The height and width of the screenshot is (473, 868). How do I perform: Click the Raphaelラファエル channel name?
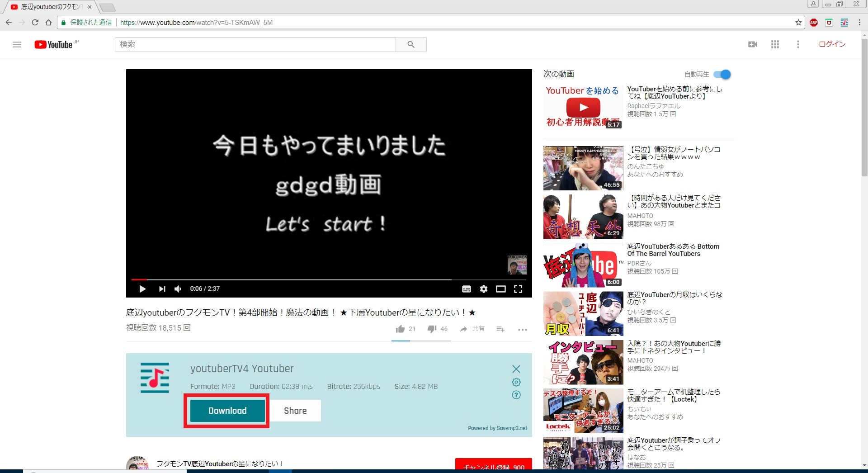coord(654,106)
